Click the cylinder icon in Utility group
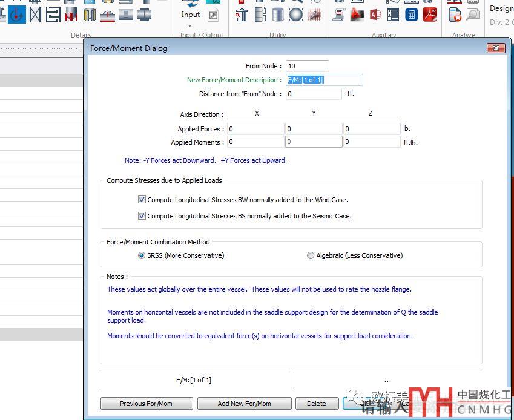 278,15
